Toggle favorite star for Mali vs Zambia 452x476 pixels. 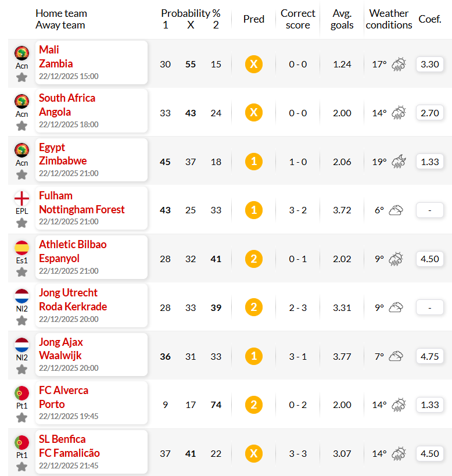[21, 77]
